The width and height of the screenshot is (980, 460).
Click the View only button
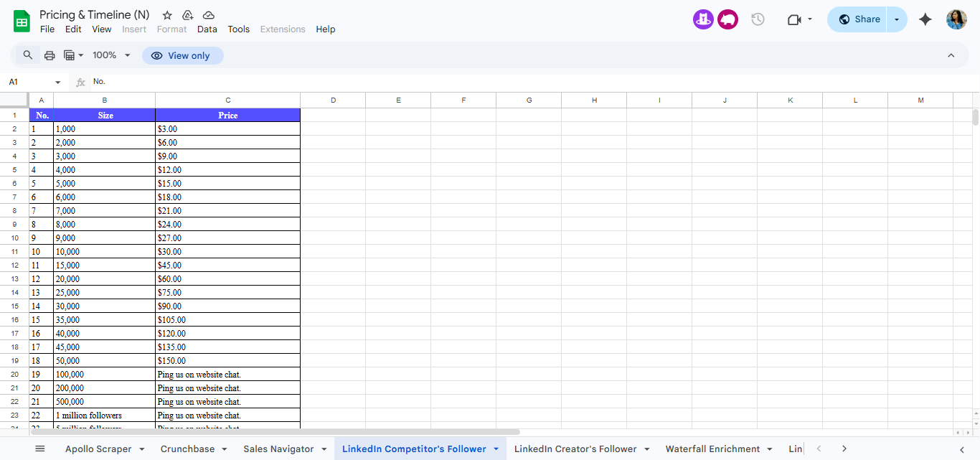coord(182,55)
